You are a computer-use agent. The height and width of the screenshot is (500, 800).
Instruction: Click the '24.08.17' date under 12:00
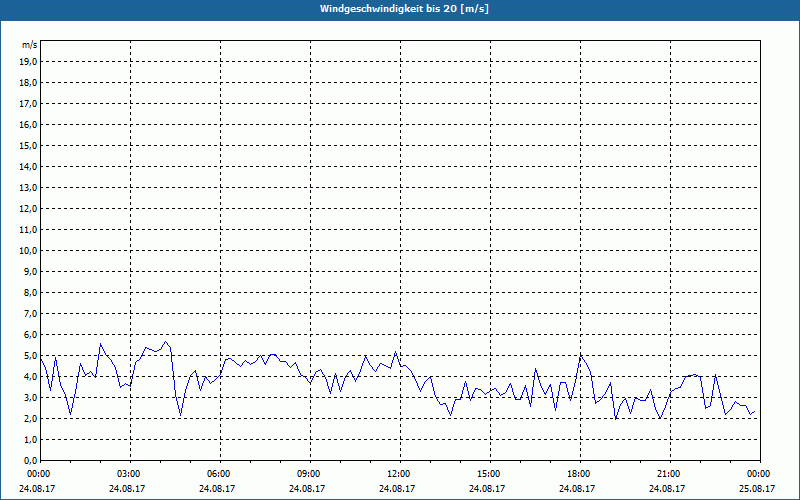click(397, 488)
